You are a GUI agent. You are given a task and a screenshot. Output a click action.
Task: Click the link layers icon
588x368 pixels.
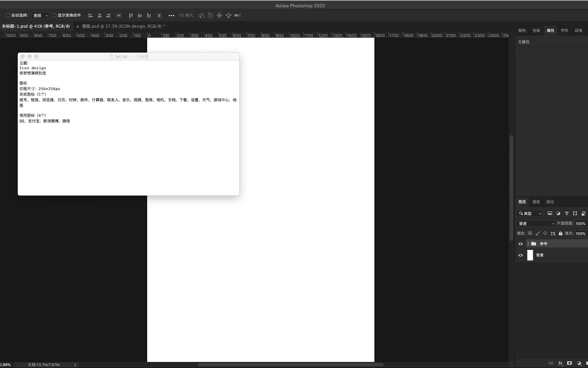click(x=551, y=363)
